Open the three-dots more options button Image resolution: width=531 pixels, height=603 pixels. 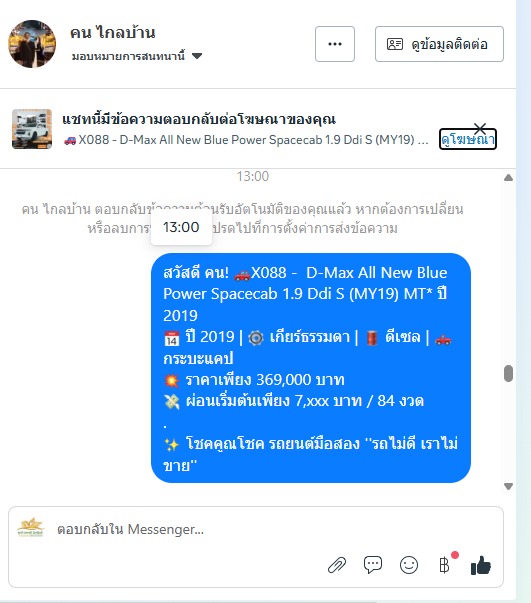click(335, 44)
